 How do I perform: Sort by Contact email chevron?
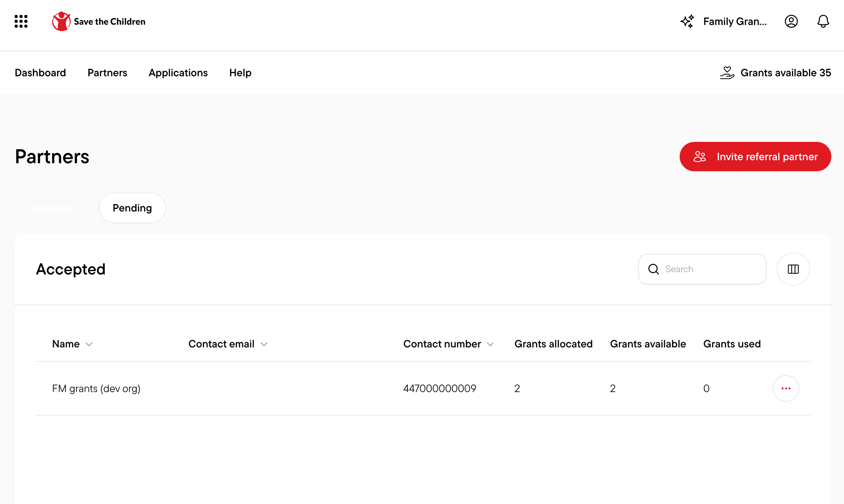pyautogui.click(x=264, y=344)
